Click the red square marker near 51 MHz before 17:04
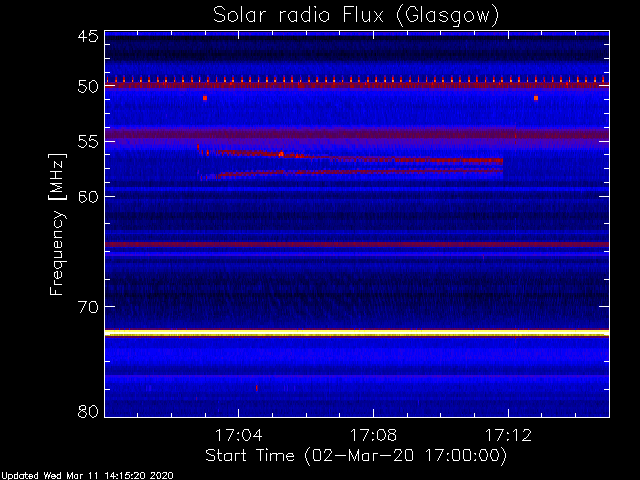 (205, 98)
